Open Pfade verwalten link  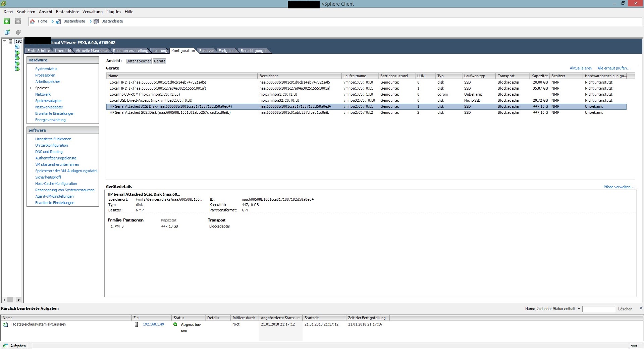click(x=619, y=187)
